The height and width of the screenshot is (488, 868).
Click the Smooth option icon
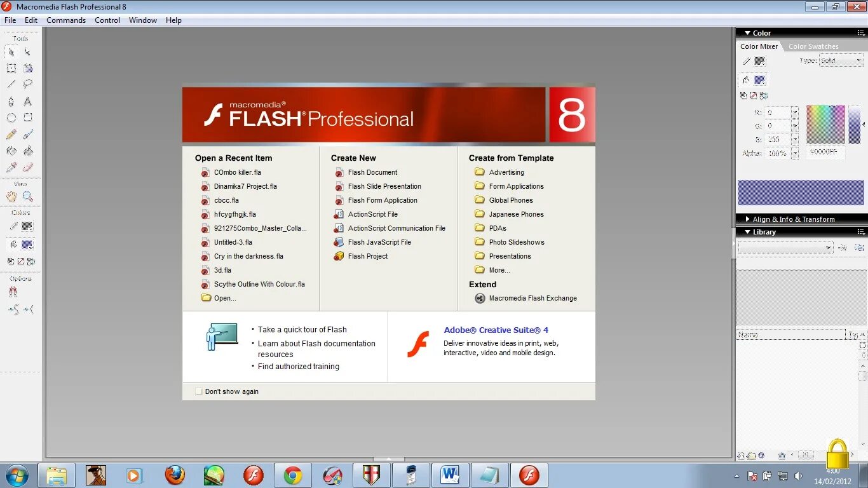pyautogui.click(x=13, y=309)
